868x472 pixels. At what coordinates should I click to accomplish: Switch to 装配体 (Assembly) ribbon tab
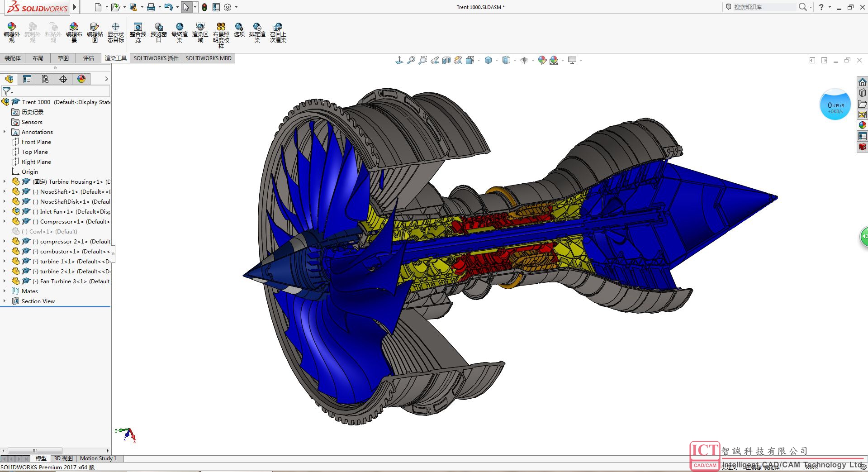13,58
